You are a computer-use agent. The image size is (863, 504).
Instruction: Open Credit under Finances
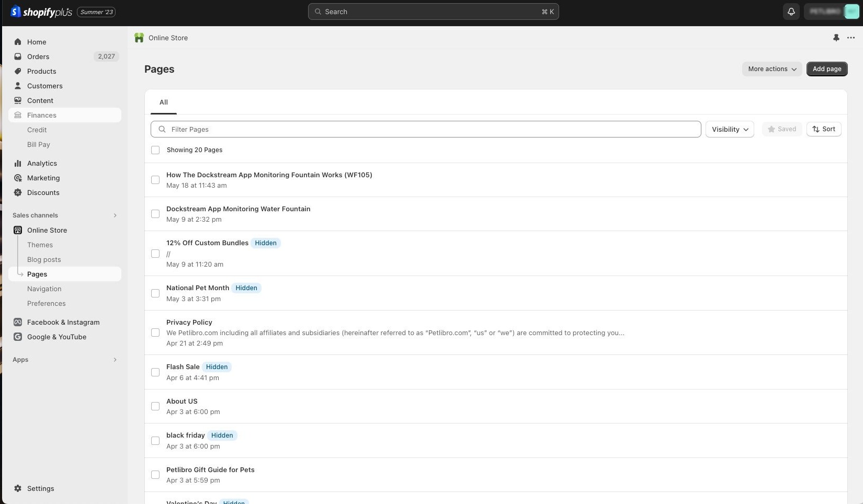pyautogui.click(x=37, y=130)
